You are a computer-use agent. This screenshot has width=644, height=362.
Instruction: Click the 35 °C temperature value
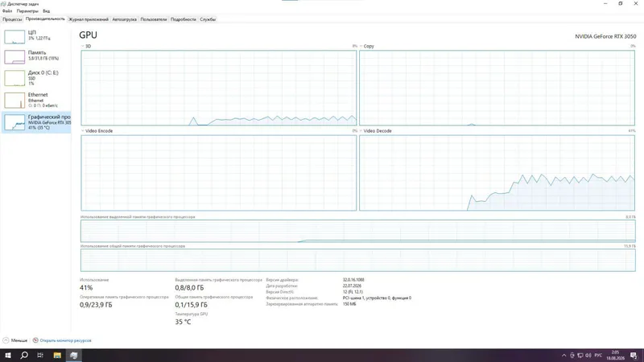tap(183, 323)
